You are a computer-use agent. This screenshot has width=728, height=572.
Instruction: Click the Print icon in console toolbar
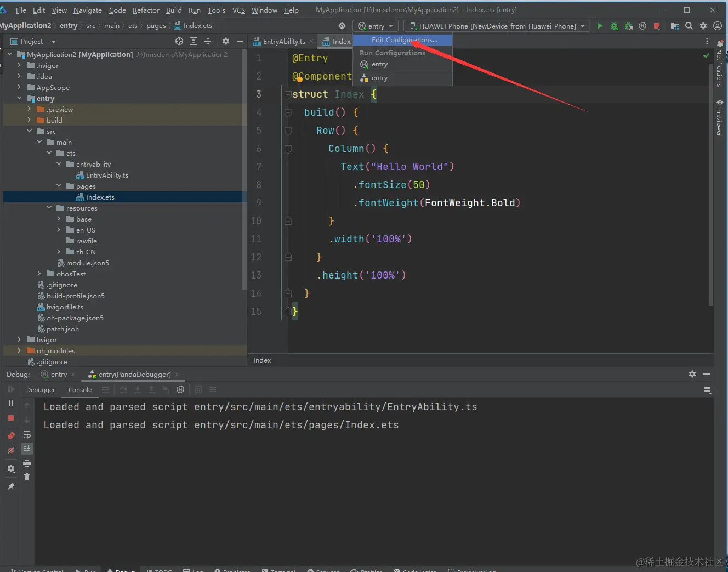pos(27,463)
